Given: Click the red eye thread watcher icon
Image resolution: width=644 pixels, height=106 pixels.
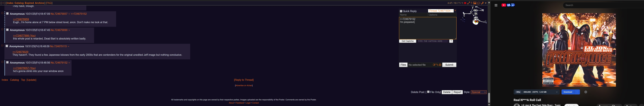Looking at the screenshot, I should click(465, 3).
